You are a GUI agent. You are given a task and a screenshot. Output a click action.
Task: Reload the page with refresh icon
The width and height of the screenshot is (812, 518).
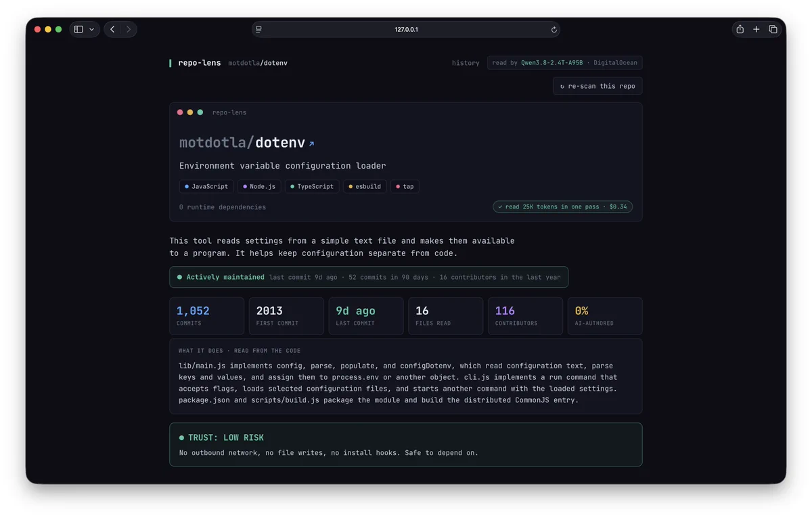pos(554,29)
